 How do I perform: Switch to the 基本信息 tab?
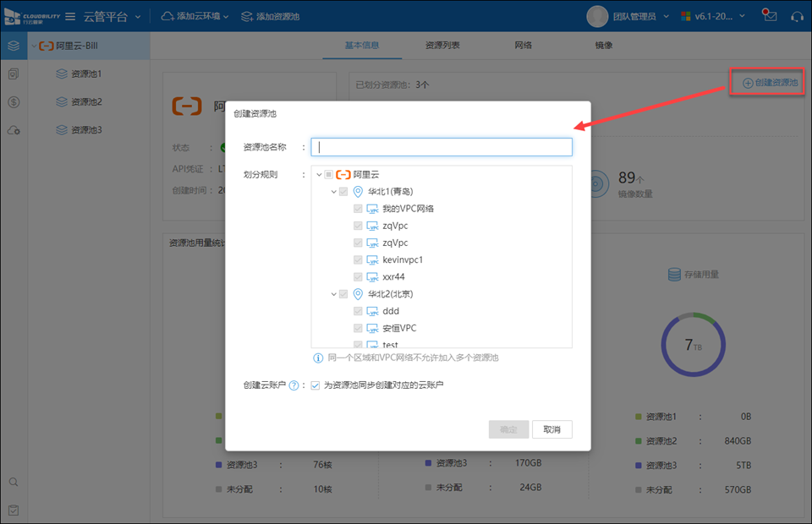[x=362, y=45]
